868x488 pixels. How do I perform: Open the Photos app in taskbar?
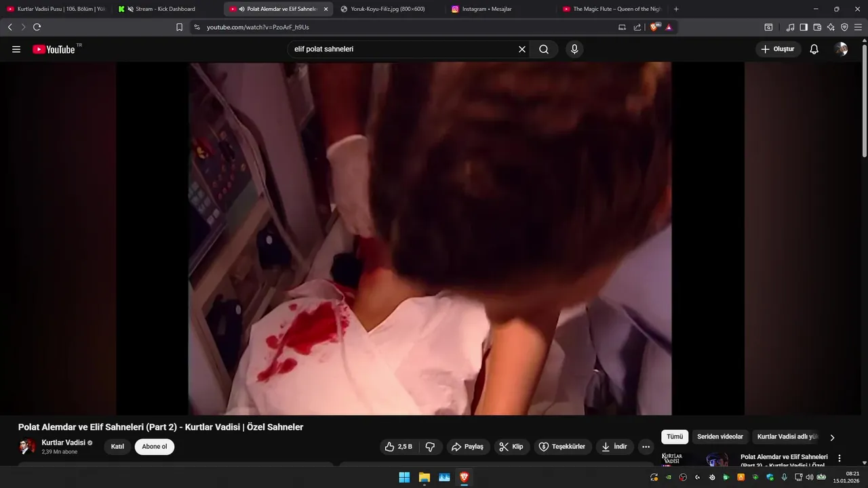coord(444,477)
